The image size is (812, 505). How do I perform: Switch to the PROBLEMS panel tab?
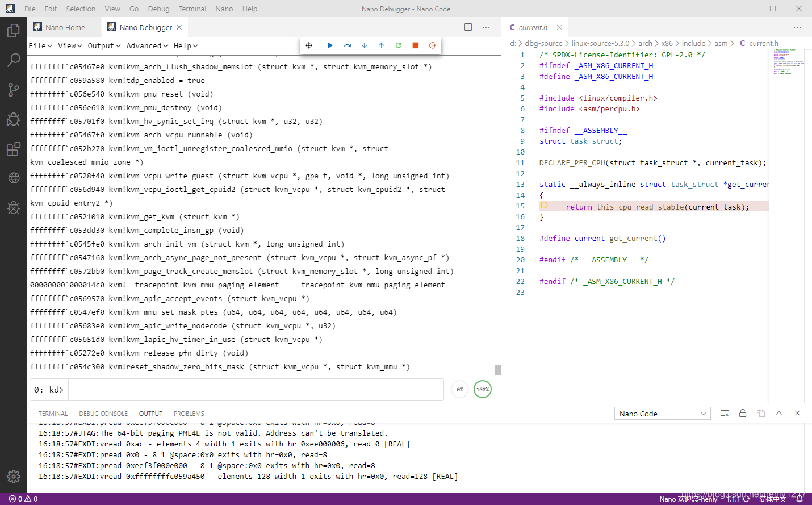[x=189, y=414]
